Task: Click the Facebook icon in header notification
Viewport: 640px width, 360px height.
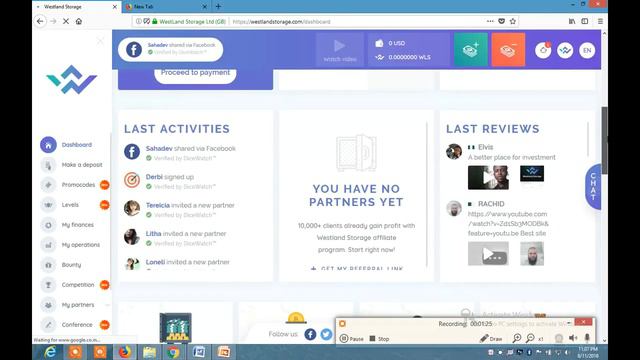Action: pos(133,50)
